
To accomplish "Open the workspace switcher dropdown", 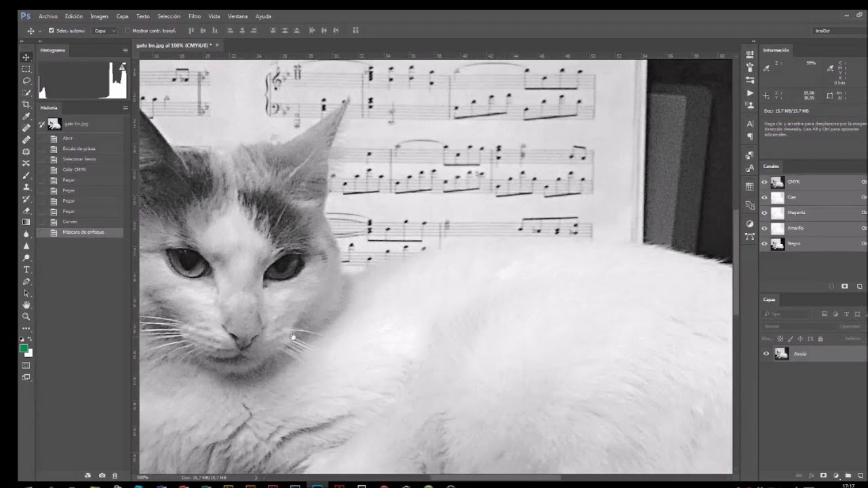I will 838,30.
